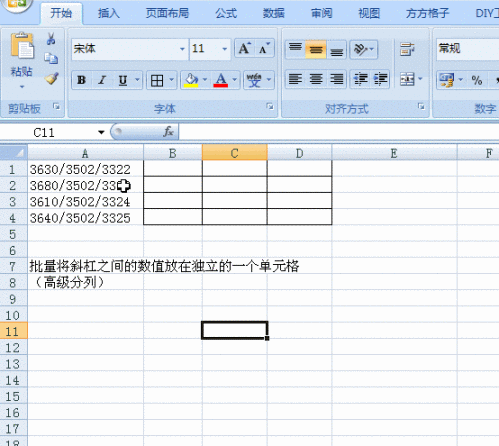Image resolution: width=499 pixels, height=446 pixels.
Task: Open the font name 宋体 dropdown
Action: [182, 49]
